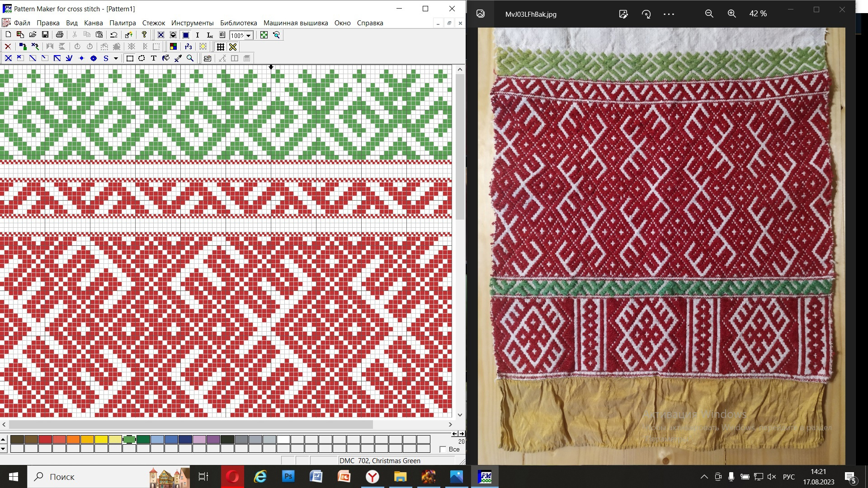Pick the orange palette swatch

pyautogui.click(x=73, y=439)
